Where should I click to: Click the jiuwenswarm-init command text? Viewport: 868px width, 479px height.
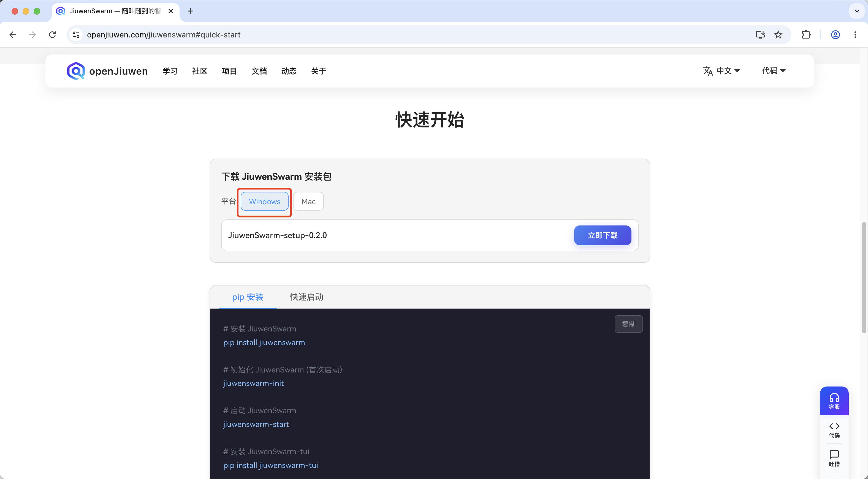point(253,383)
